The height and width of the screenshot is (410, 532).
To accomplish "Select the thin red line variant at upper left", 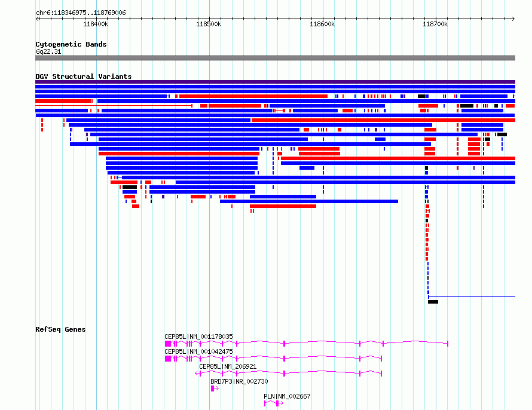I will tap(114, 106).
